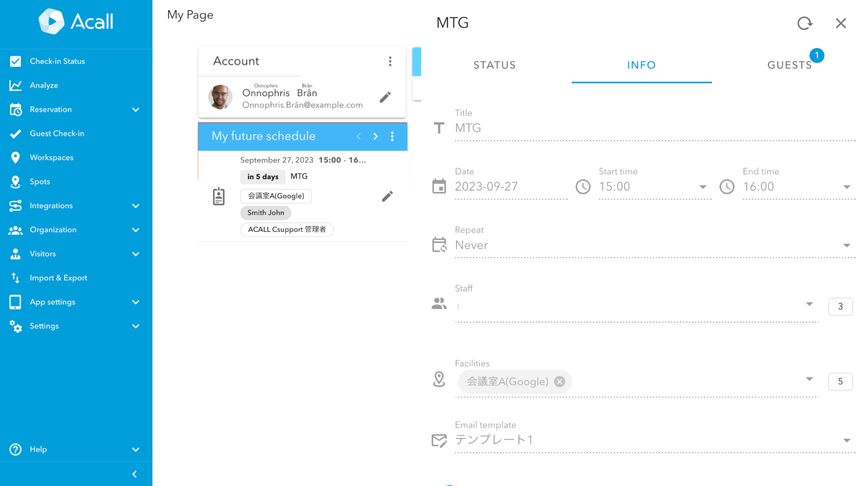Remove 会議室A(Google) from Facilities

pyautogui.click(x=560, y=382)
